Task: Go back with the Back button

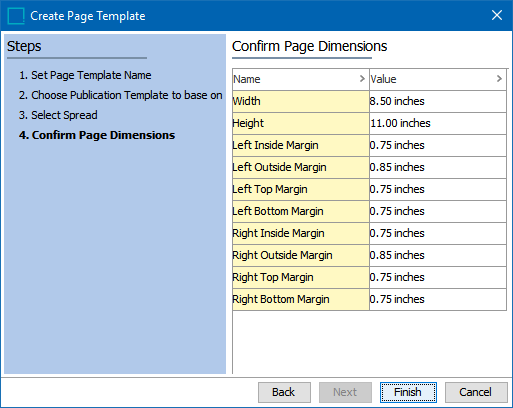Action: [284, 392]
